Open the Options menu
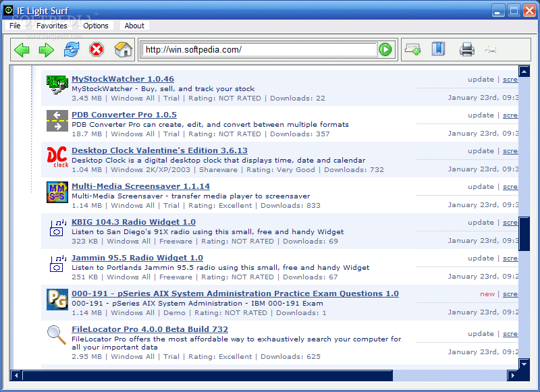 pos(96,26)
